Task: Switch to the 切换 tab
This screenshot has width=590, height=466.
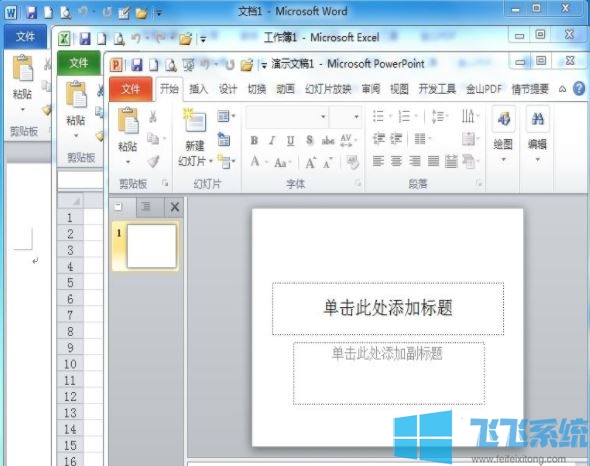Action: pyautogui.click(x=257, y=89)
